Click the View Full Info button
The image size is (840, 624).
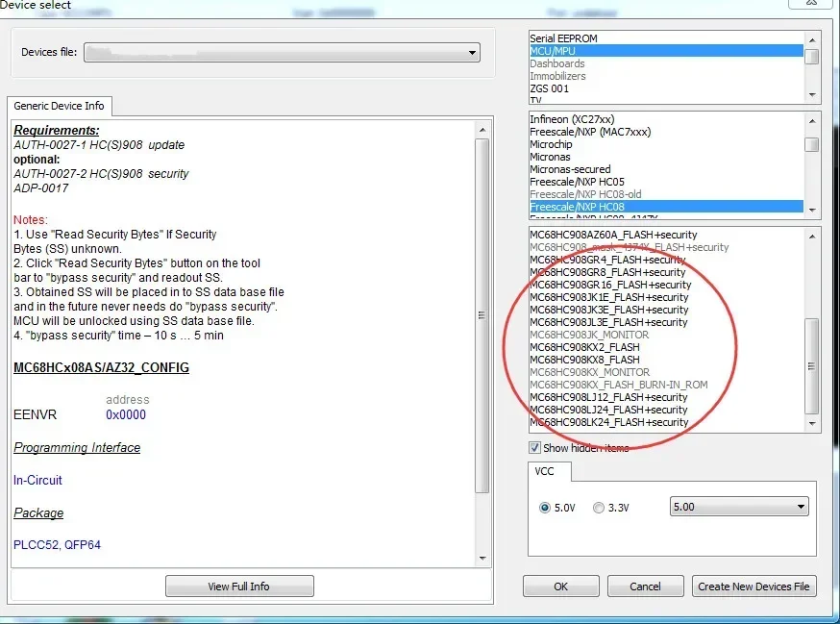click(239, 587)
